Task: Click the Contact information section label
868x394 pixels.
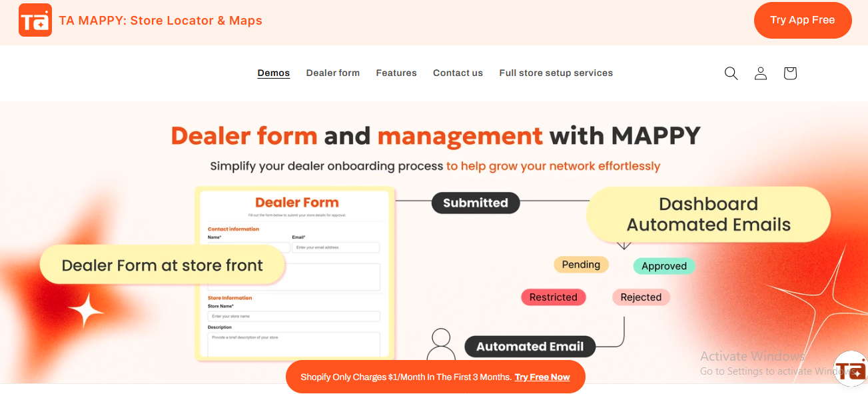Action: pos(233,229)
